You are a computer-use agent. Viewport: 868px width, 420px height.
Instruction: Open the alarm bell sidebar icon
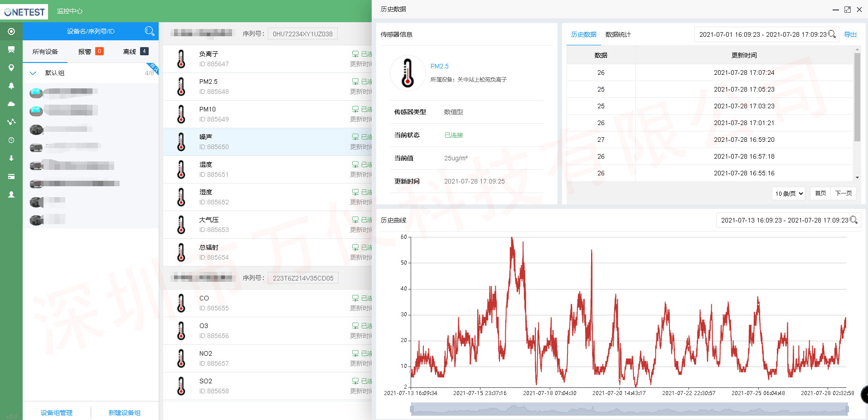tap(11, 86)
